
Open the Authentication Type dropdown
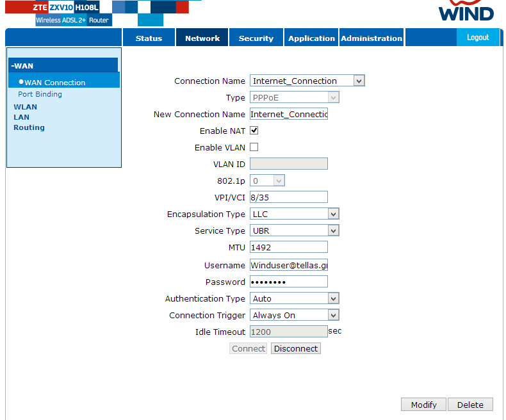coord(294,298)
